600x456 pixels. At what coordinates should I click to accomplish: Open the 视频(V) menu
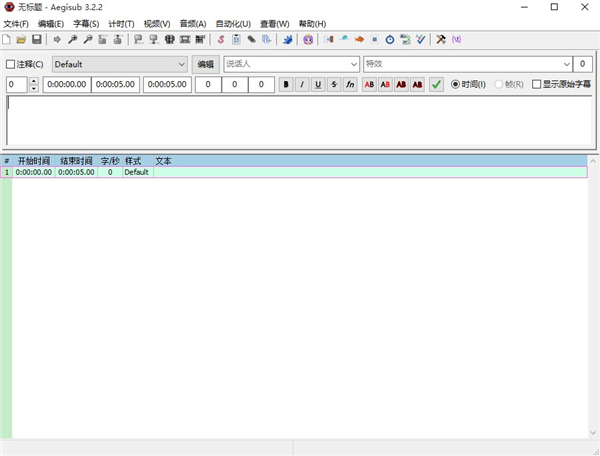[157, 24]
